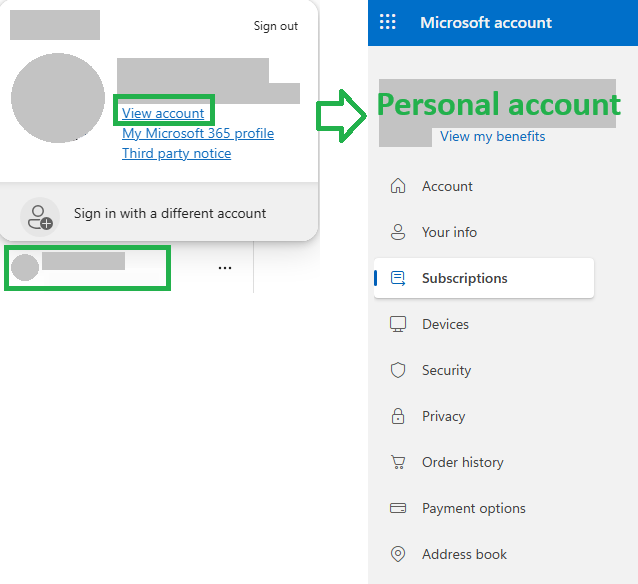The image size is (638, 584).
Task: Open the app launcher grid icon
Action: coord(387,22)
